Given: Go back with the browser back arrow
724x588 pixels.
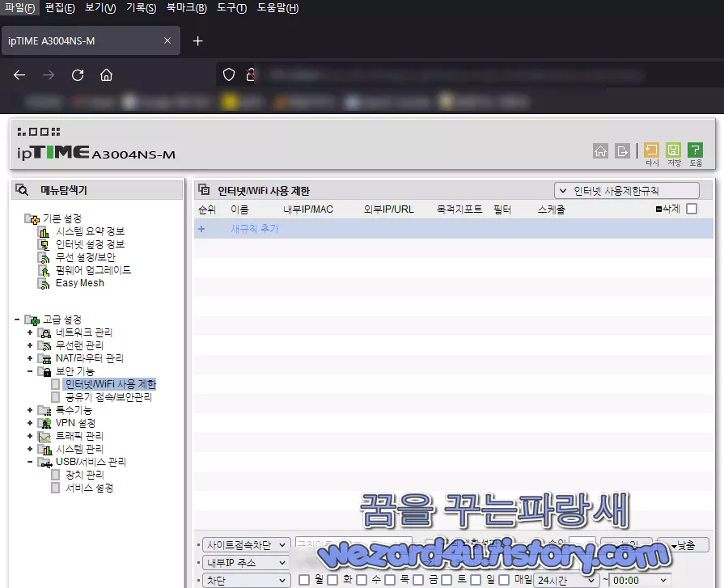Looking at the screenshot, I should coord(19,74).
